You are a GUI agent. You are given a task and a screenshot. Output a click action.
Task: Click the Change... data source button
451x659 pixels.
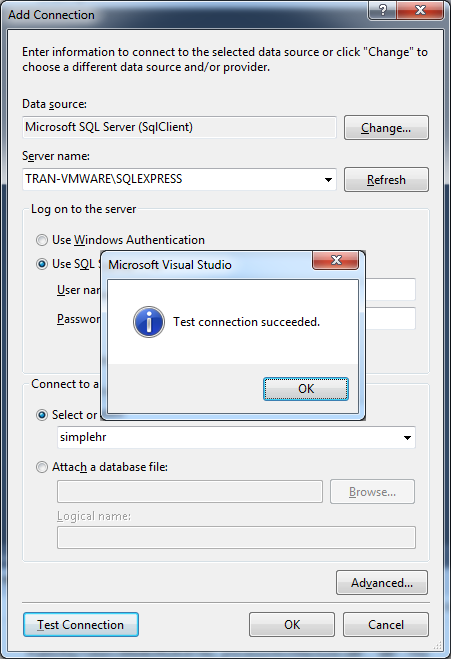(386, 128)
